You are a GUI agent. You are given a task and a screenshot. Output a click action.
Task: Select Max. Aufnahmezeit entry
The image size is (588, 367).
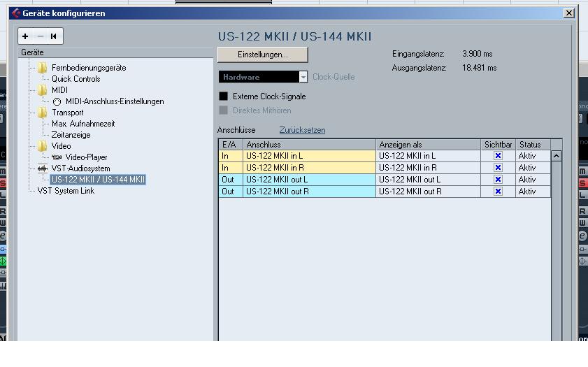(83, 124)
